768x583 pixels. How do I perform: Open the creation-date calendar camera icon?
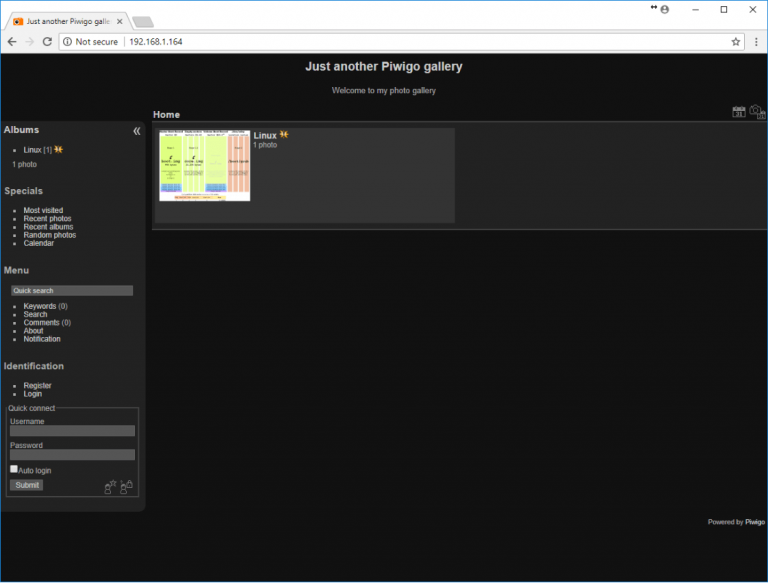(x=757, y=112)
